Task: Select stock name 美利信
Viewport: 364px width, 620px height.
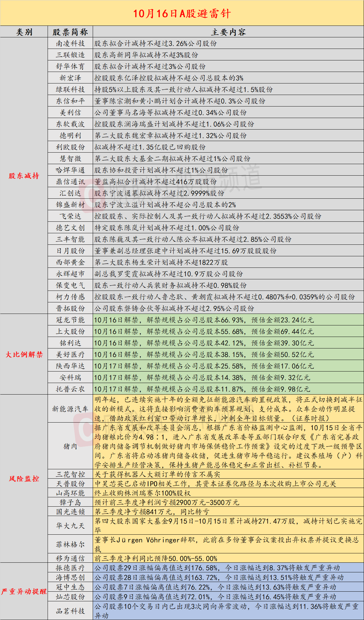Action: pos(70,112)
